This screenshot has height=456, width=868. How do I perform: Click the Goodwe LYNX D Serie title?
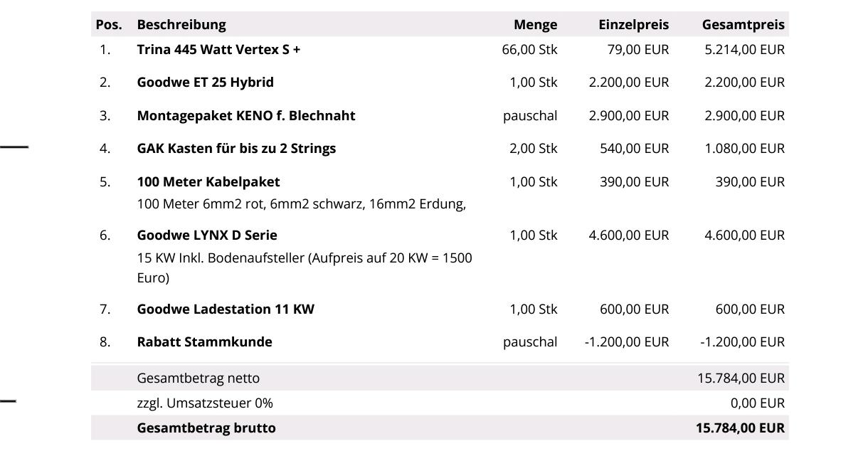207,235
